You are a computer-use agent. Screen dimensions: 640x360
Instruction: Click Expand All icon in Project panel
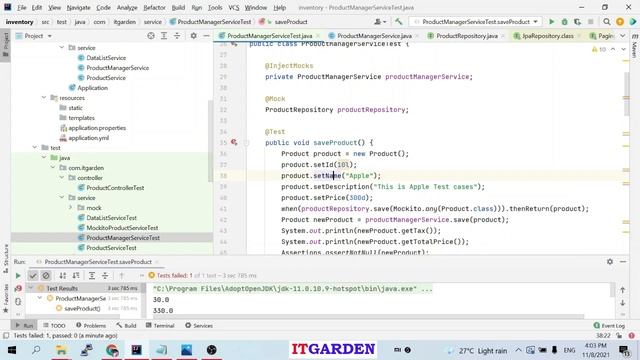[x=164, y=36]
